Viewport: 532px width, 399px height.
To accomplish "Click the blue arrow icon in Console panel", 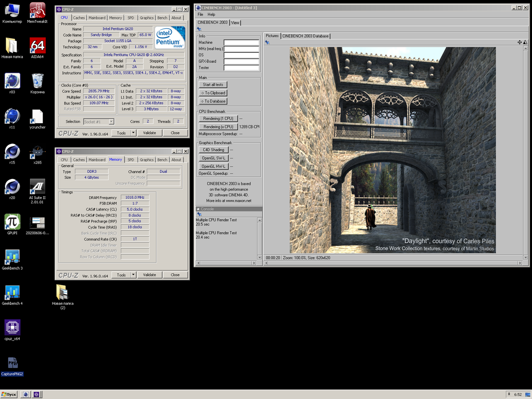I will click(x=199, y=214).
